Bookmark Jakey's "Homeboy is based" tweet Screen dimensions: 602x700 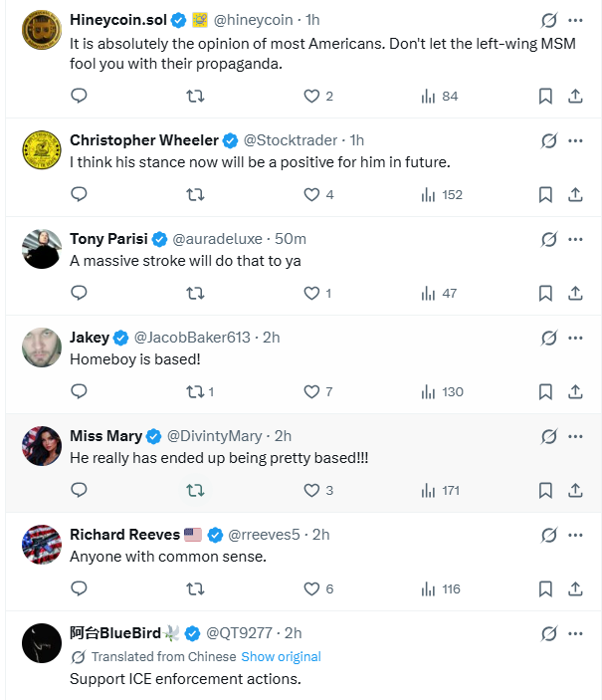pyautogui.click(x=545, y=391)
